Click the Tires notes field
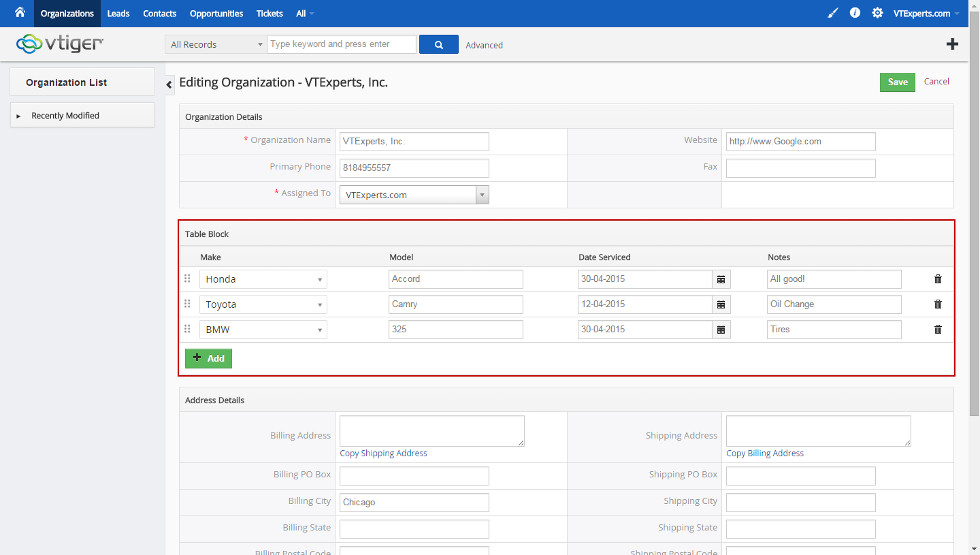Screen dimensions: 980x555 (834, 330)
